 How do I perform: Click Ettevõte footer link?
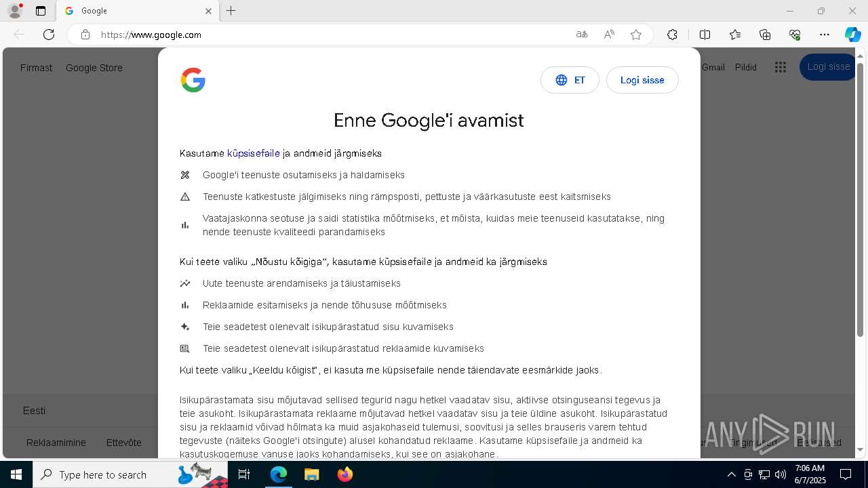click(124, 443)
